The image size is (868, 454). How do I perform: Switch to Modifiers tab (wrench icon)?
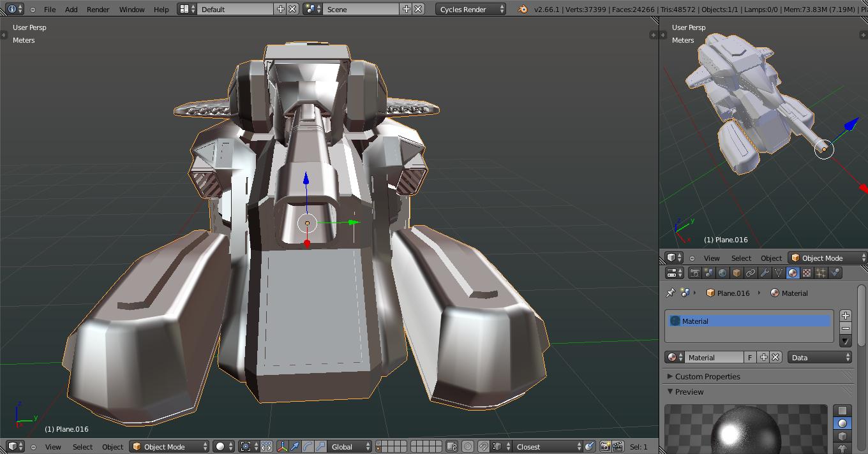click(x=765, y=273)
